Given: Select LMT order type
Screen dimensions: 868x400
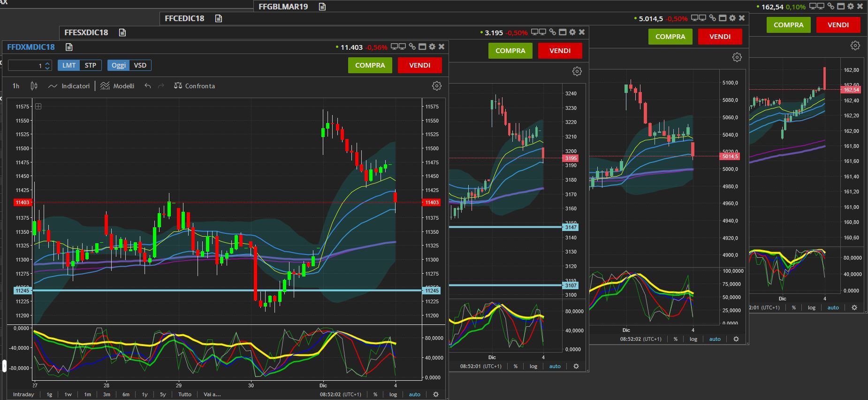Looking at the screenshot, I should point(69,65).
